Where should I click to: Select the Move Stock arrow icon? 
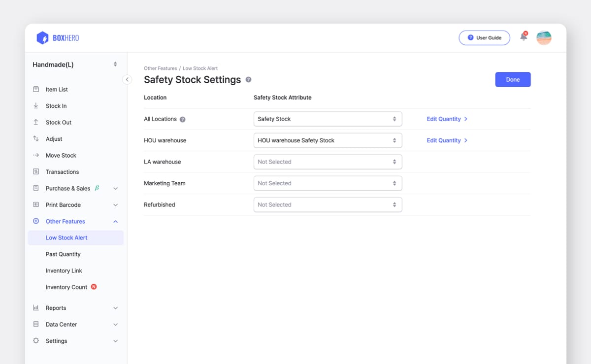point(36,155)
